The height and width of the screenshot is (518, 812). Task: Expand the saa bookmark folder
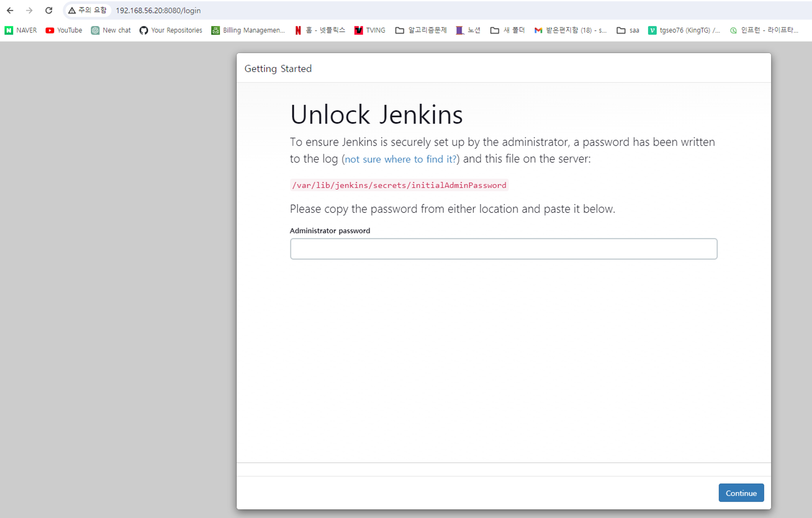(628, 30)
